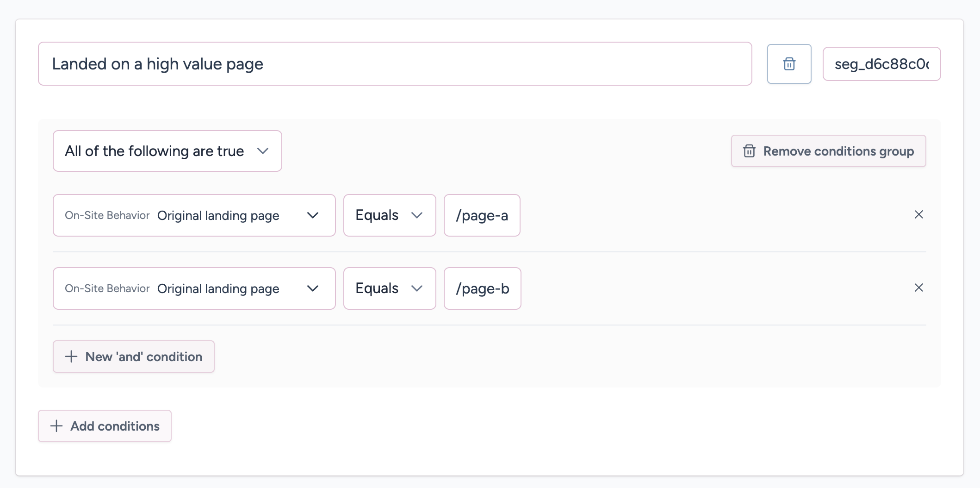The width and height of the screenshot is (980, 488).
Task: Open the Equals operator dropdown for /page-a
Action: tap(389, 215)
